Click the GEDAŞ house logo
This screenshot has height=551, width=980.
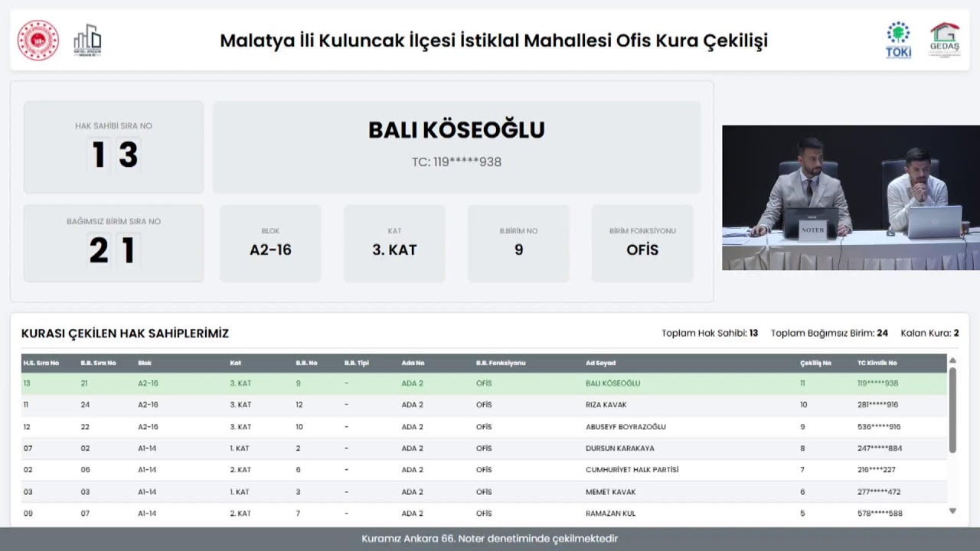945,41
